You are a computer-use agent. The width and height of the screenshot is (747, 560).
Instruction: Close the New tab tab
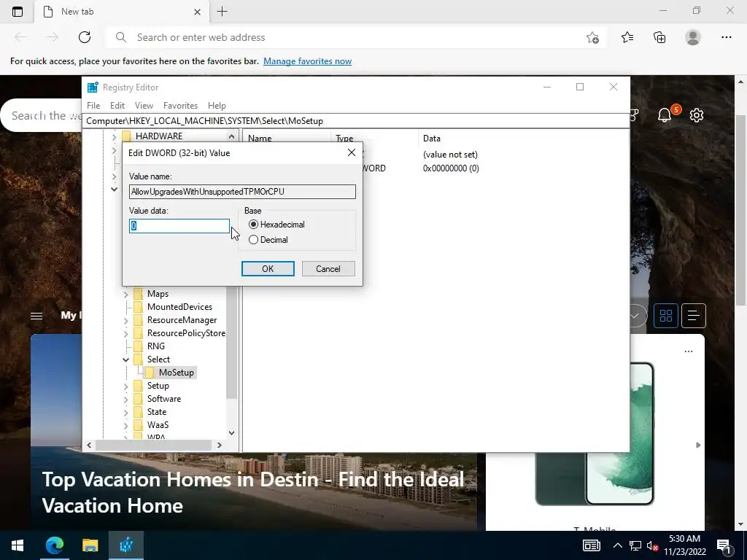click(x=197, y=12)
